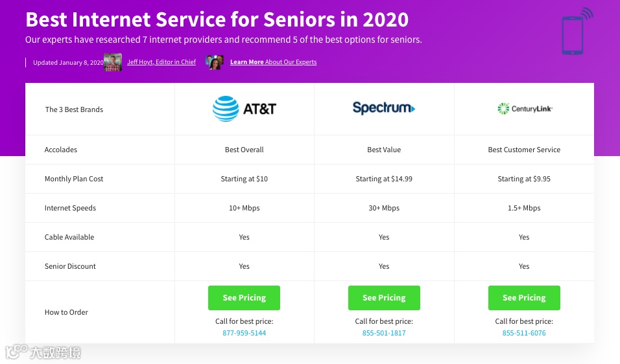
Task: Click the expert avatar photo
Action: [215, 62]
